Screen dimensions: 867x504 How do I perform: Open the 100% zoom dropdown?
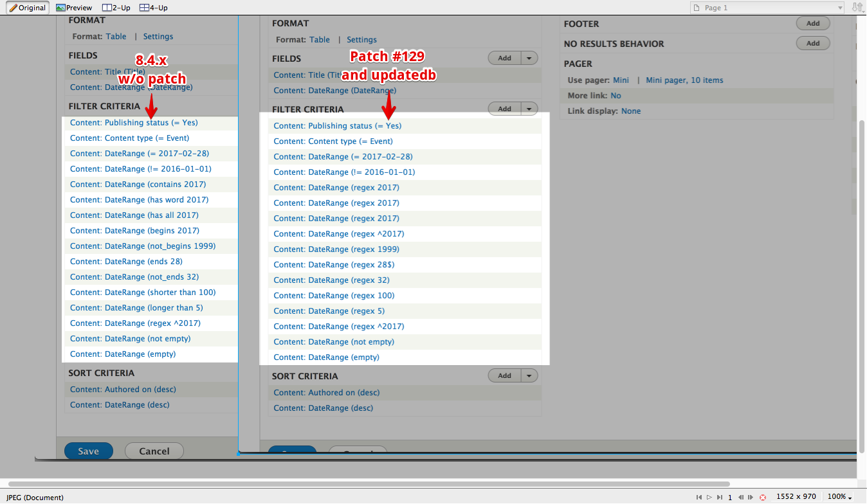click(x=837, y=496)
